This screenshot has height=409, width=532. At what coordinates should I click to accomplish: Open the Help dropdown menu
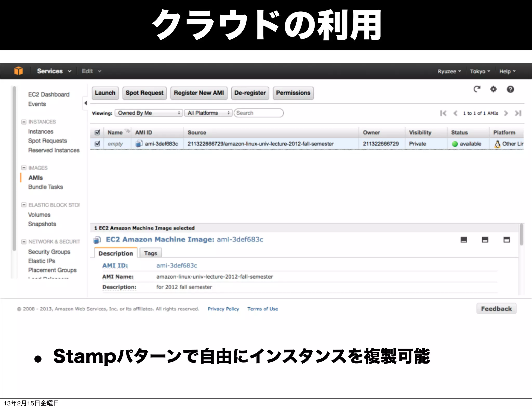507,71
